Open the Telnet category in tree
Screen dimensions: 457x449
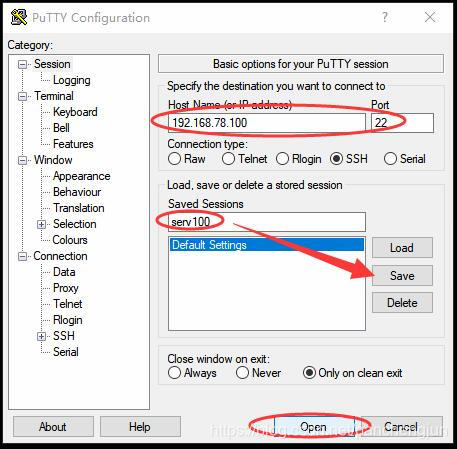pyautogui.click(x=68, y=304)
